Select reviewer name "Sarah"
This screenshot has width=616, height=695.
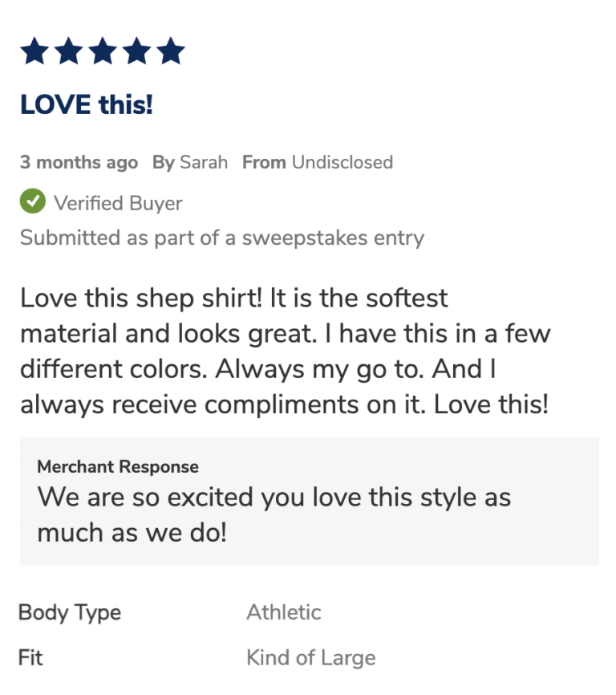coord(204,162)
